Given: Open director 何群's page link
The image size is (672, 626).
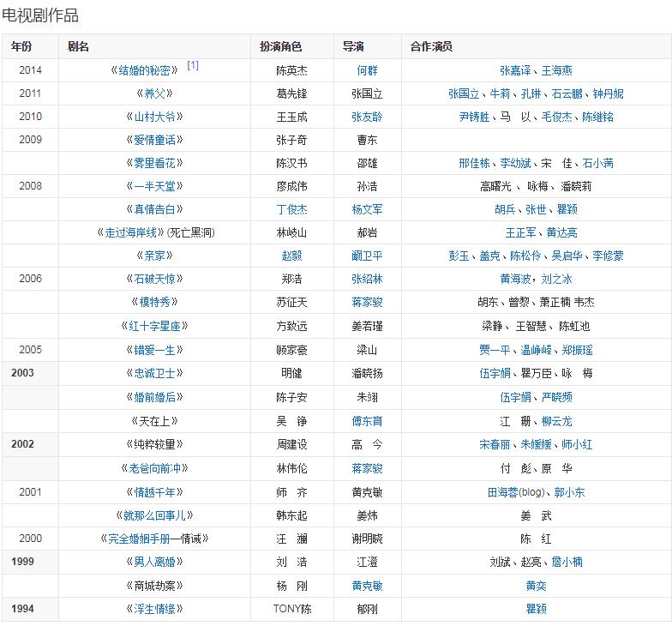Looking at the screenshot, I should pyautogui.click(x=367, y=70).
